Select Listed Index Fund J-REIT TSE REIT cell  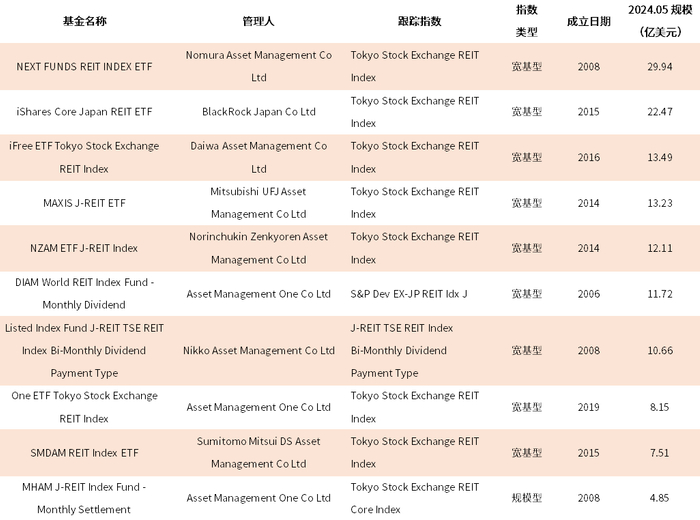coord(84,350)
